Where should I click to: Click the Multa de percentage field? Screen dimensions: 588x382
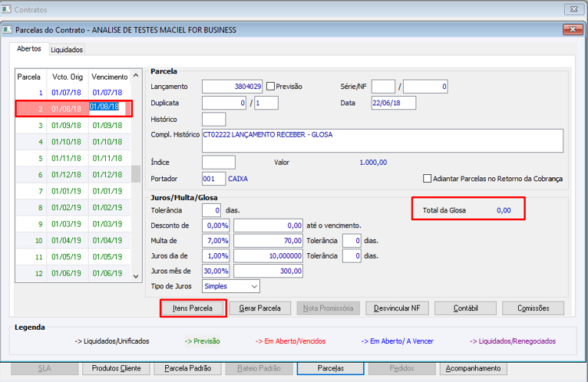pos(216,241)
